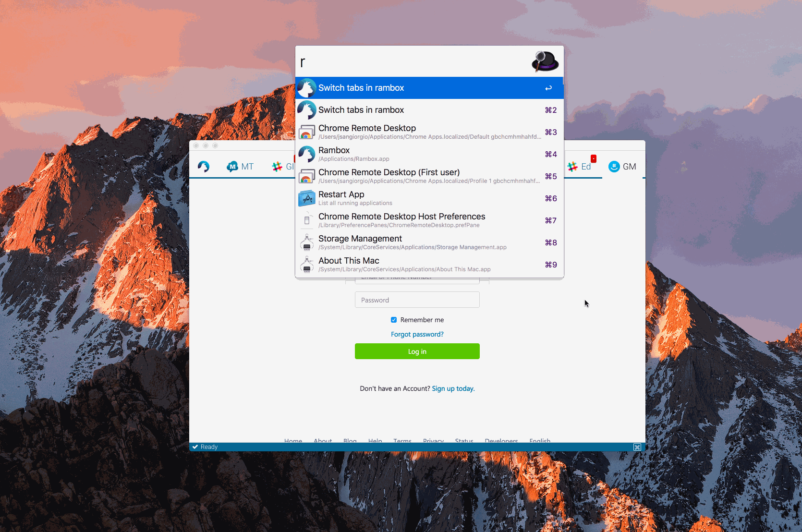Click the Forgot password? link
Screen dimensions: 802x532
(417, 334)
